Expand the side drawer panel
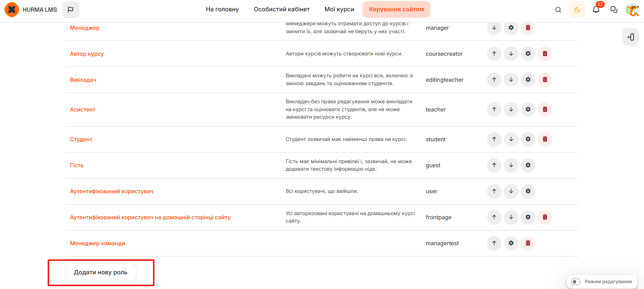The width and height of the screenshot is (644, 289). pos(631,37)
